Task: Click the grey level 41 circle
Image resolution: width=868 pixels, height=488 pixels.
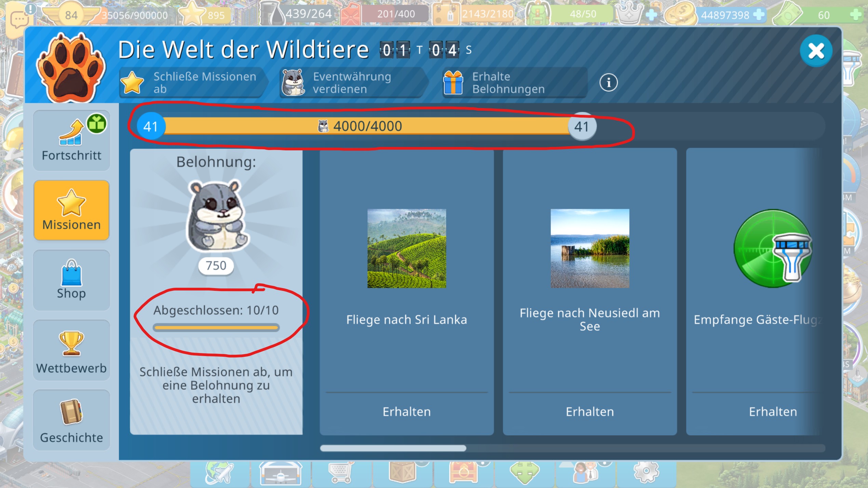Action: pyautogui.click(x=582, y=126)
